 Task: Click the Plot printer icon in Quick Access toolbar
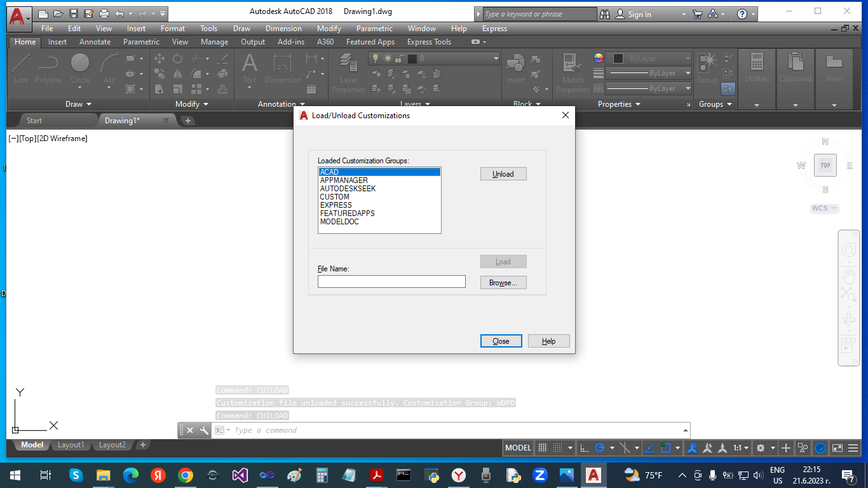point(104,13)
